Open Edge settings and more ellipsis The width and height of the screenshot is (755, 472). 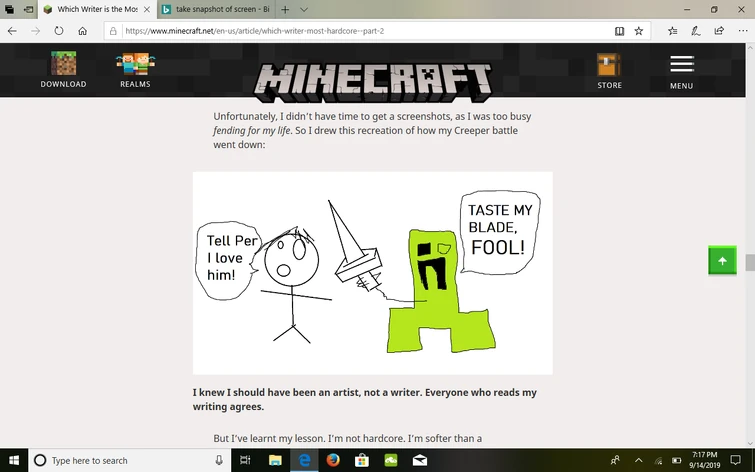742,31
